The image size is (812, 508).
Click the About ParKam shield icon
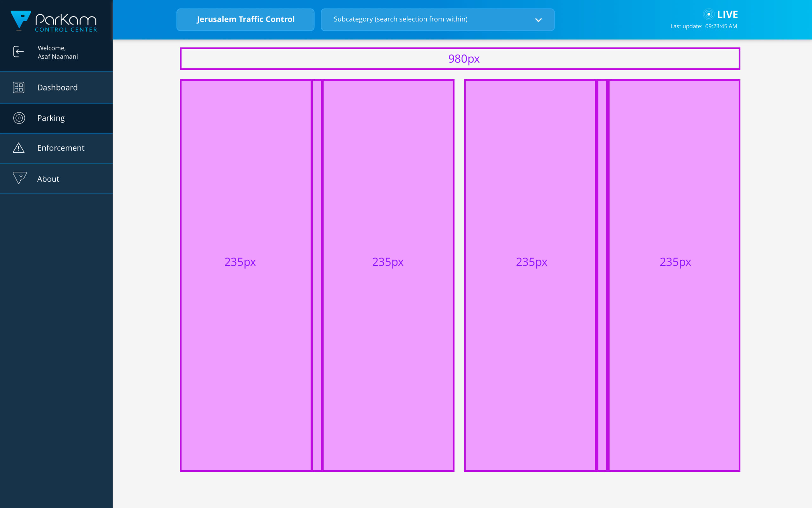coord(19,178)
